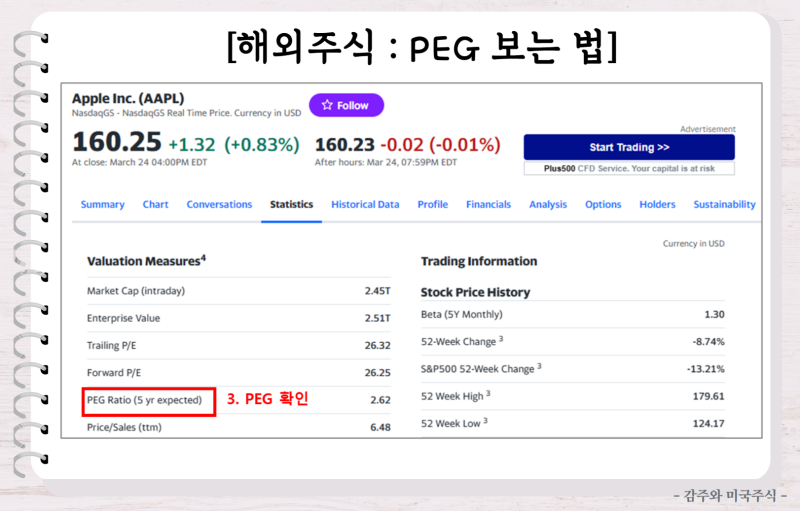Click 52 Week Low value 124.17

click(x=709, y=423)
